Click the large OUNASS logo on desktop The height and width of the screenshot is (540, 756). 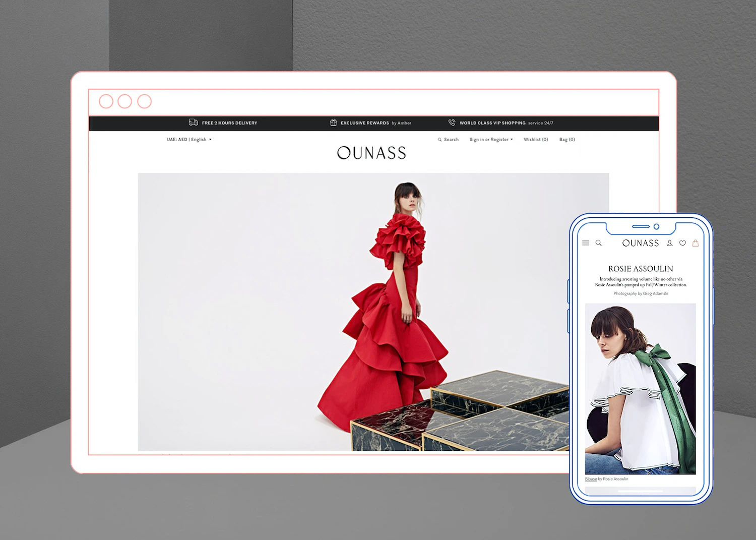coord(371,153)
